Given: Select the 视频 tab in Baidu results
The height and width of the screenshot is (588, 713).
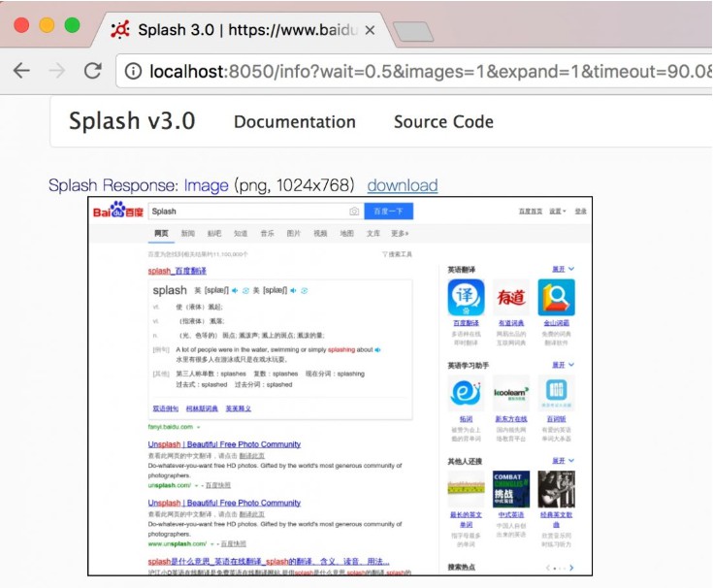Looking at the screenshot, I should pos(320,233).
